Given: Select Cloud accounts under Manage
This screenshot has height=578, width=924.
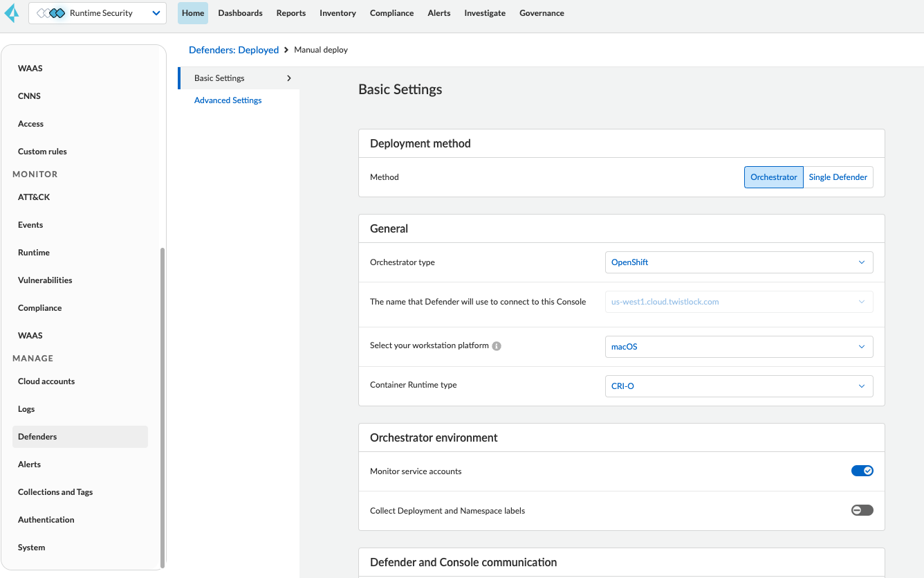Looking at the screenshot, I should pos(46,381).
